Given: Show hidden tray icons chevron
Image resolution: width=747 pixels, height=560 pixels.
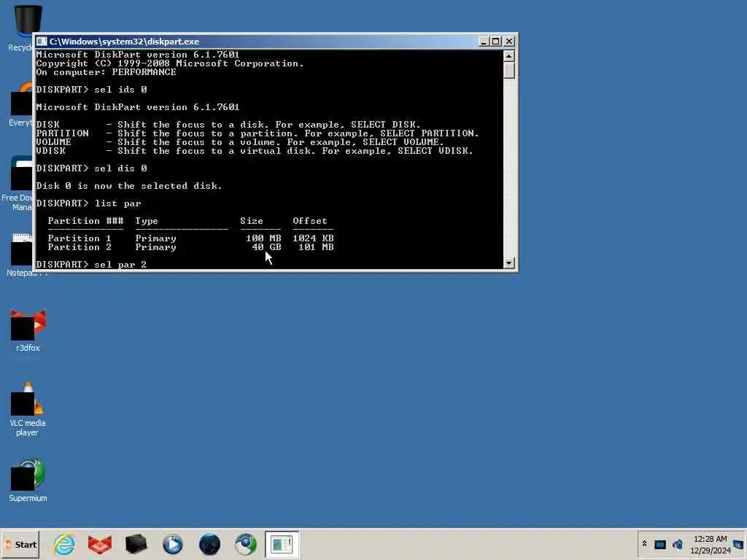Looking at the screenshot, I should [x=644, y=544].
